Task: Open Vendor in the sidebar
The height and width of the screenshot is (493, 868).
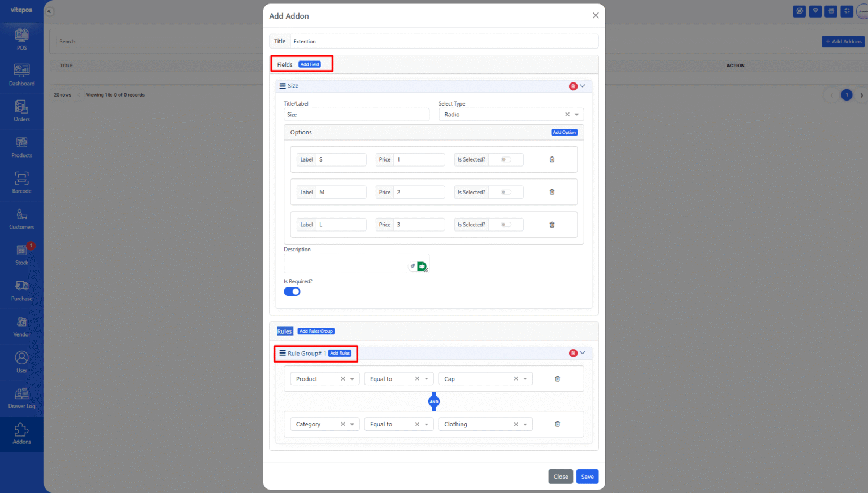Action: pos(21,326)
